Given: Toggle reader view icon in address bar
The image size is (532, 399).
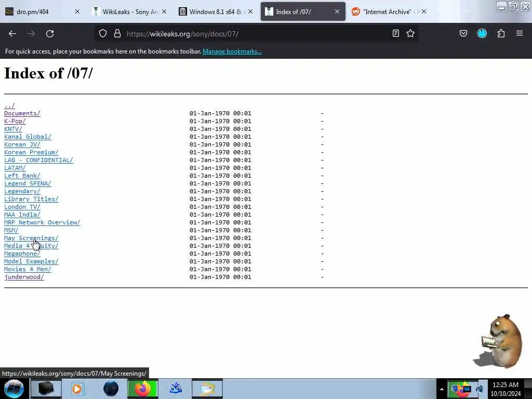Looking at the screenshot, I should (395, 33).
